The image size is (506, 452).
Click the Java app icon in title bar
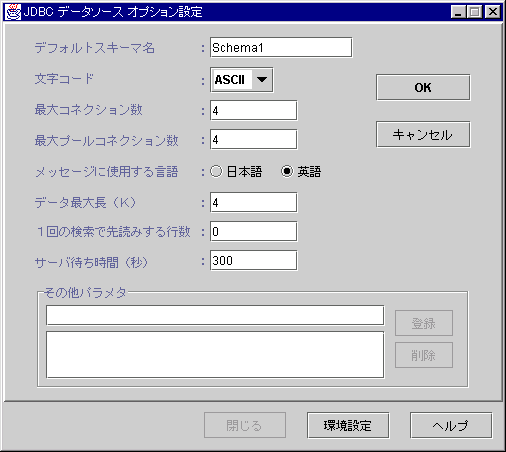click(13, 12)
